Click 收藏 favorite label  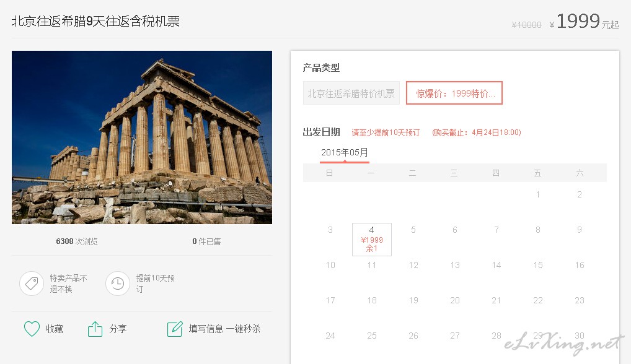pos(55,329)
